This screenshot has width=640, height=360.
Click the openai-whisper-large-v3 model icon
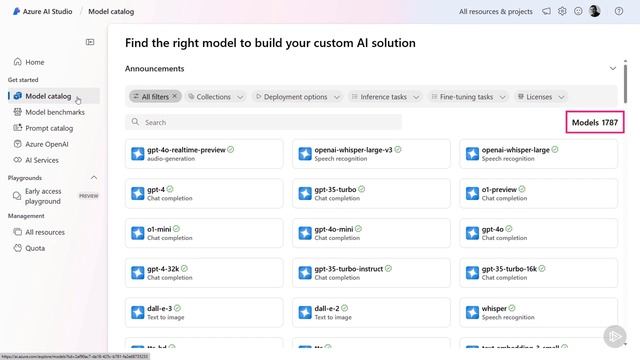click(305, 154)
